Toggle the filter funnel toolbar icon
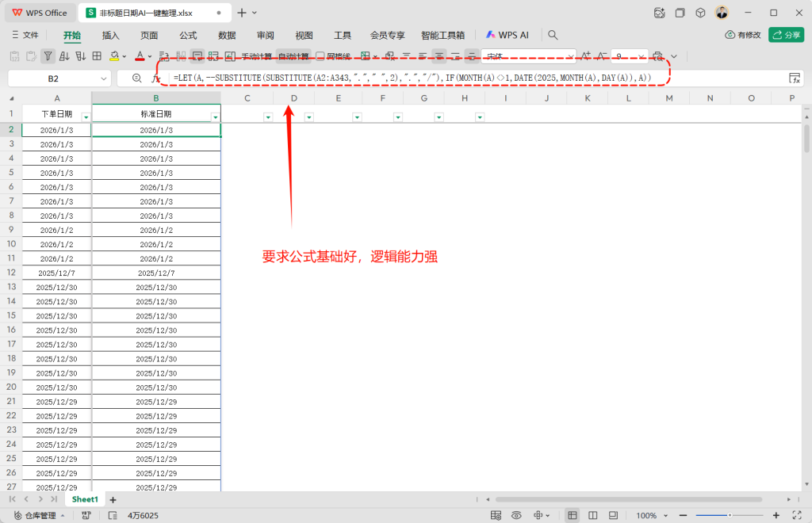 point(48,56)
